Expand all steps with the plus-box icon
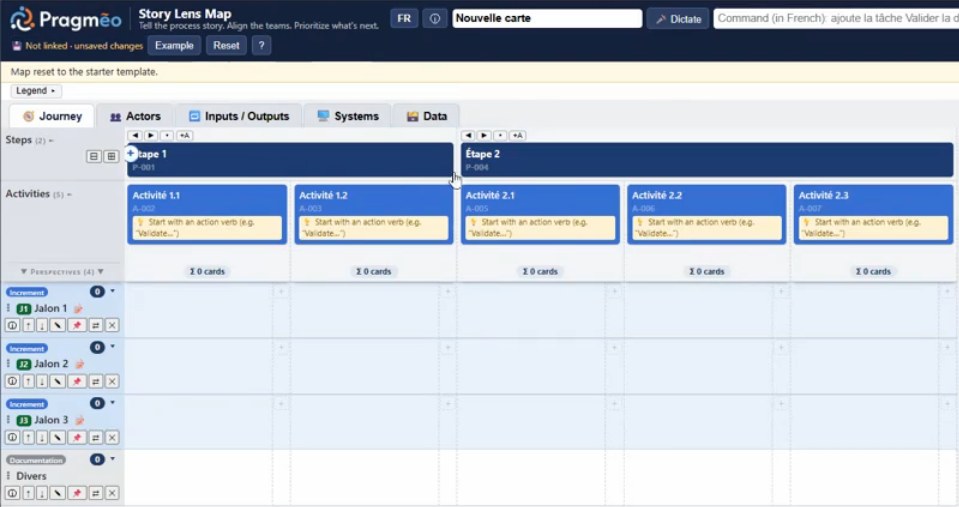Screen dimensions: 959x507 coord(111,157)
